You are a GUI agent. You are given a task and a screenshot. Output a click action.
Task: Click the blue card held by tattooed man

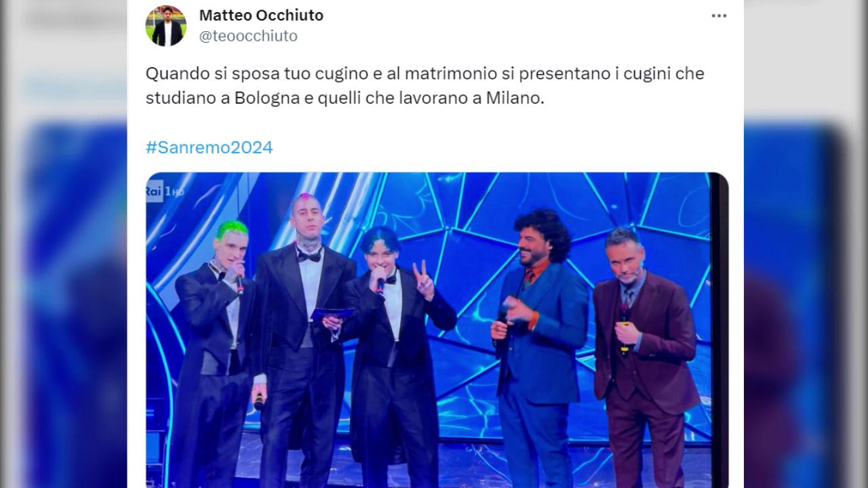332,313
